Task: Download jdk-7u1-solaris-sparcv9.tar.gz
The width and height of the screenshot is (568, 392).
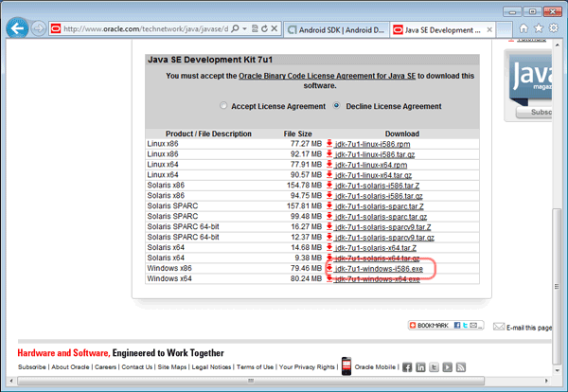Action: [x=384, y=238]
